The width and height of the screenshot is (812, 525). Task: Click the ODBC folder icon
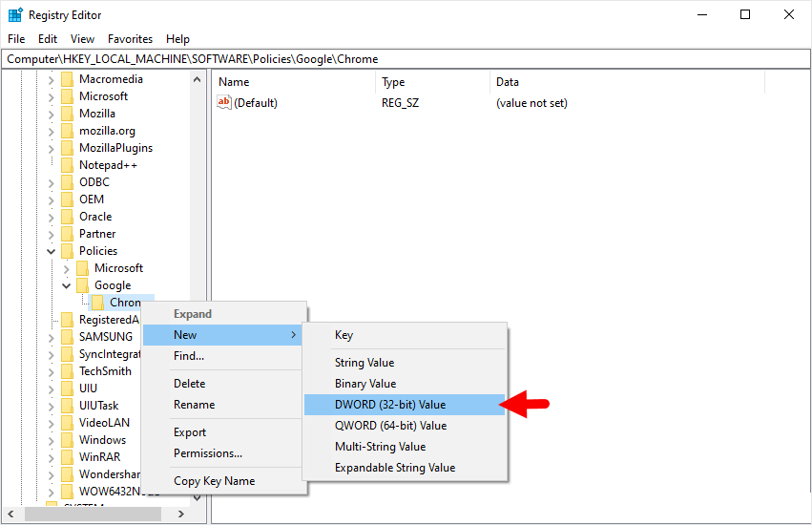(68, 182)
